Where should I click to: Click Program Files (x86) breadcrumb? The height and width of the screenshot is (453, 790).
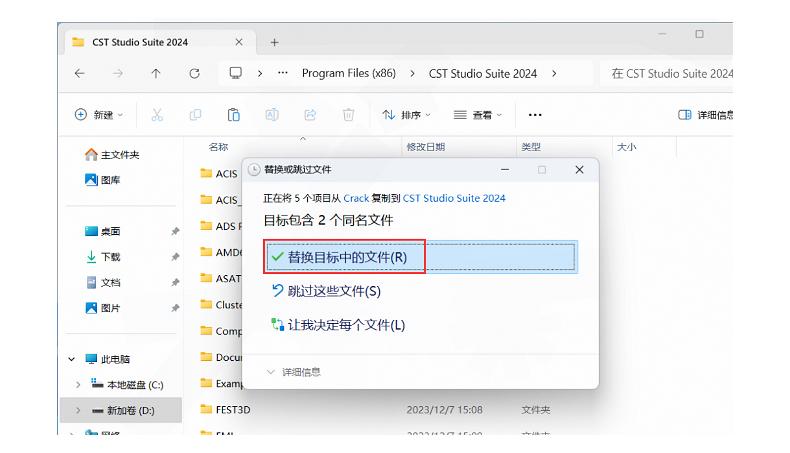pos(349,74)
